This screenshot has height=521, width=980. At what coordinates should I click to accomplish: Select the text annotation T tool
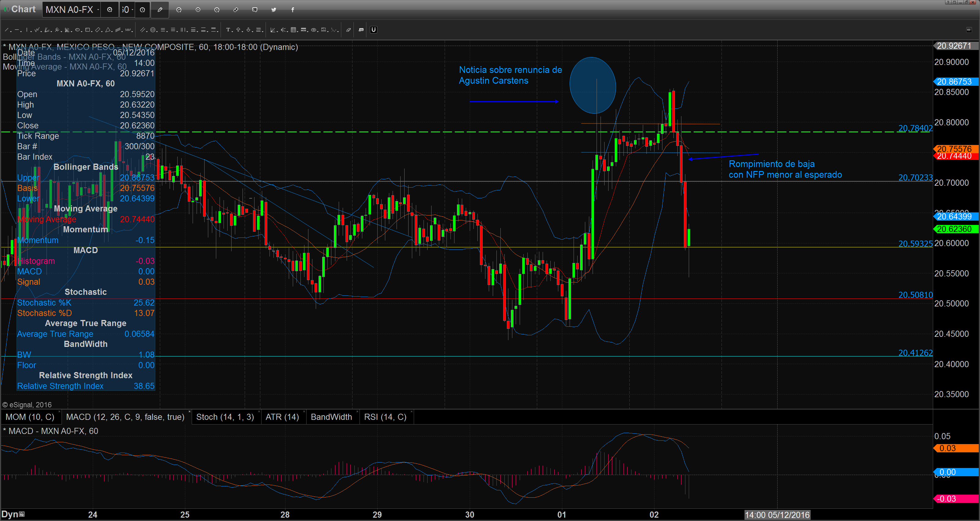coord(228,30)
